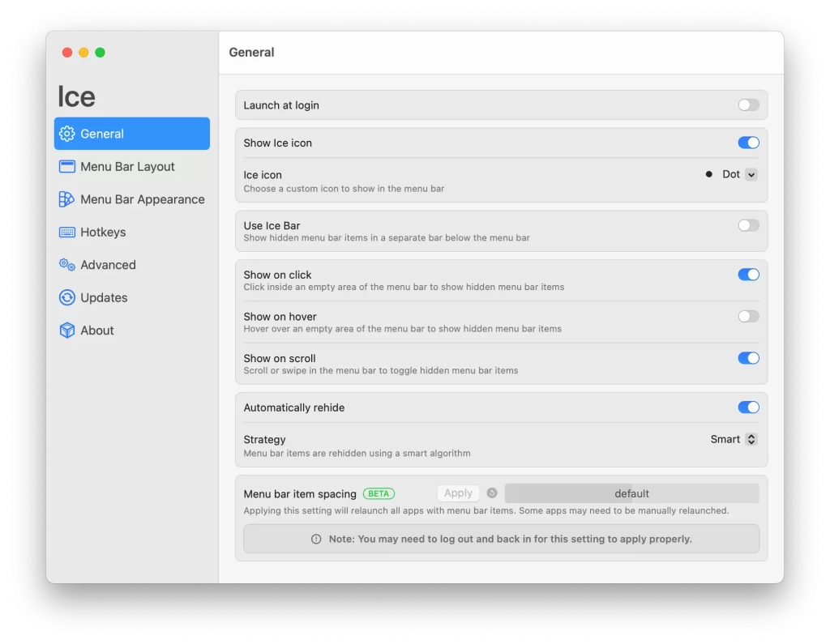This screenshot has width=830, height=644.
Task: Click the 'Ice' app title in sidebar
Action: click(76, 97)
